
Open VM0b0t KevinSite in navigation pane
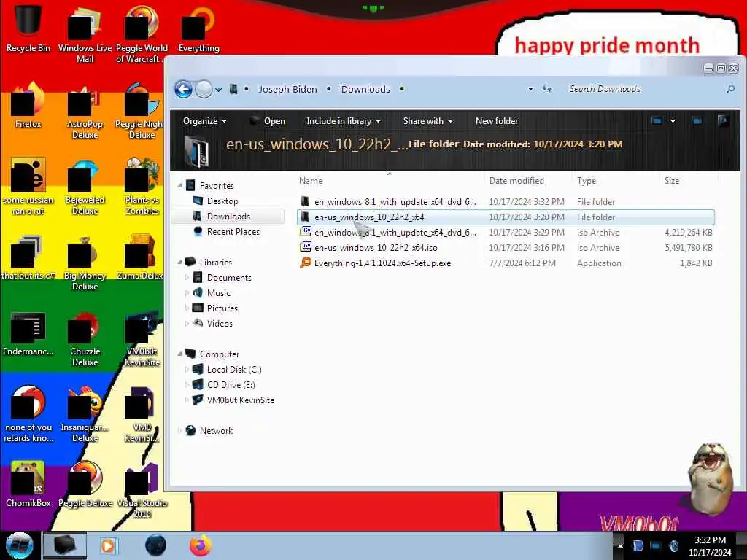pyautogui.click(x=240, y=400)
